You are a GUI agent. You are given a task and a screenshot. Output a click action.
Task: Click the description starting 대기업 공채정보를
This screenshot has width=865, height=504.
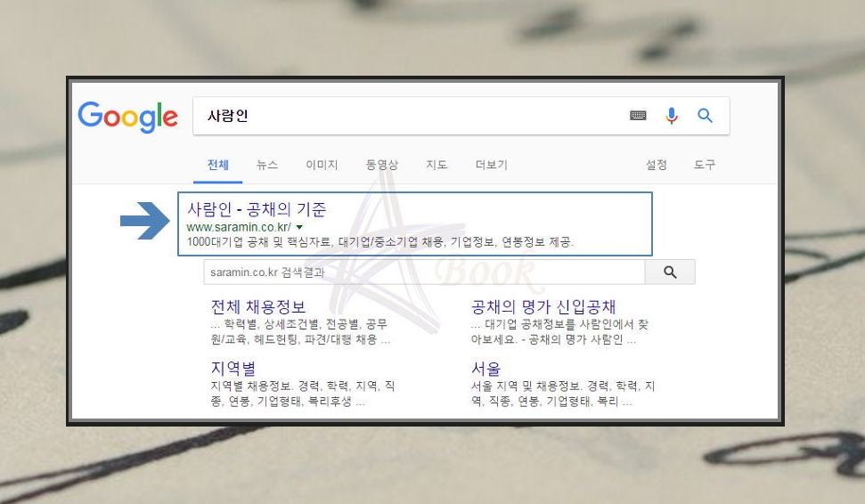coord(560,331)
